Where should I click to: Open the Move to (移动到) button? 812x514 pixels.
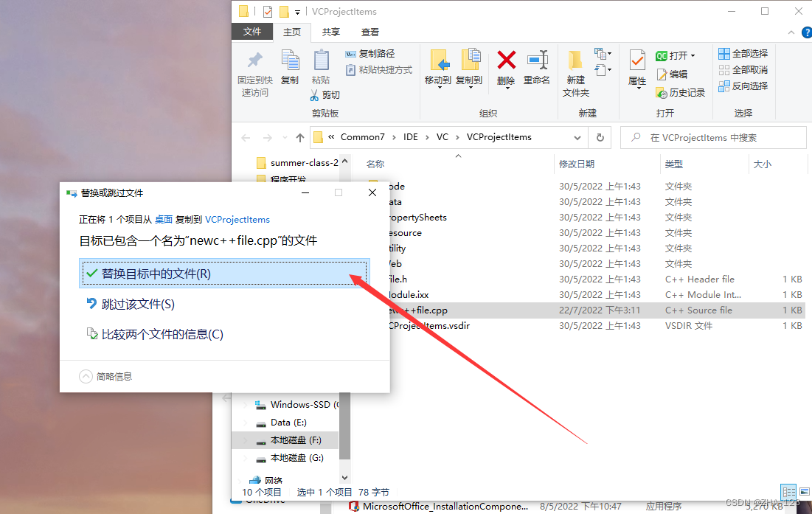pyautogui.click(x=438, y=69)
